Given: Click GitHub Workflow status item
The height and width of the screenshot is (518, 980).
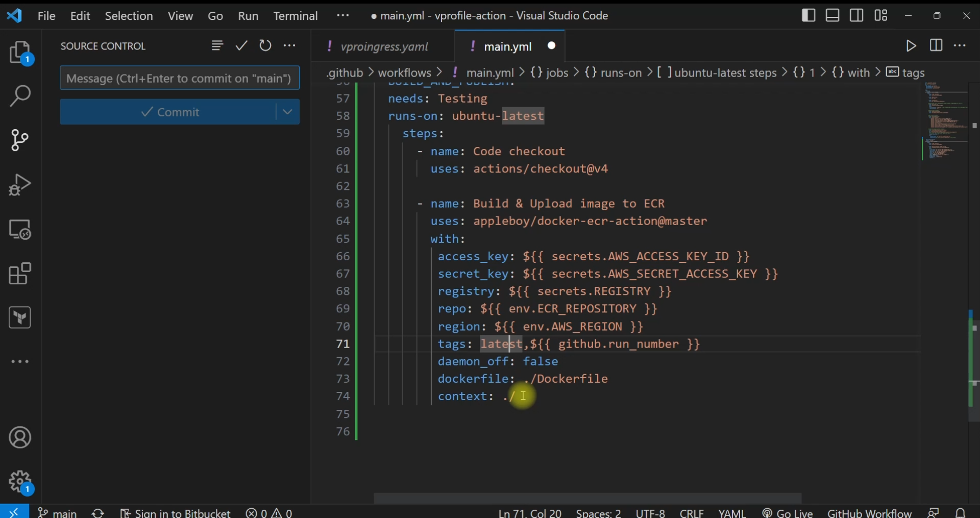Looking at the screenshot, I should (869, 512).
